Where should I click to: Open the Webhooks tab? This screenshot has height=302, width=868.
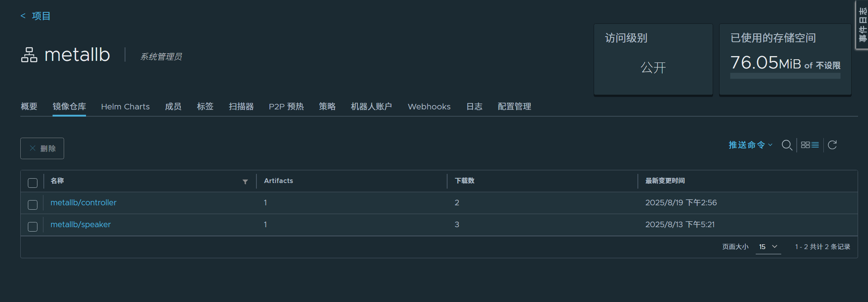click(x=429, y=107)
